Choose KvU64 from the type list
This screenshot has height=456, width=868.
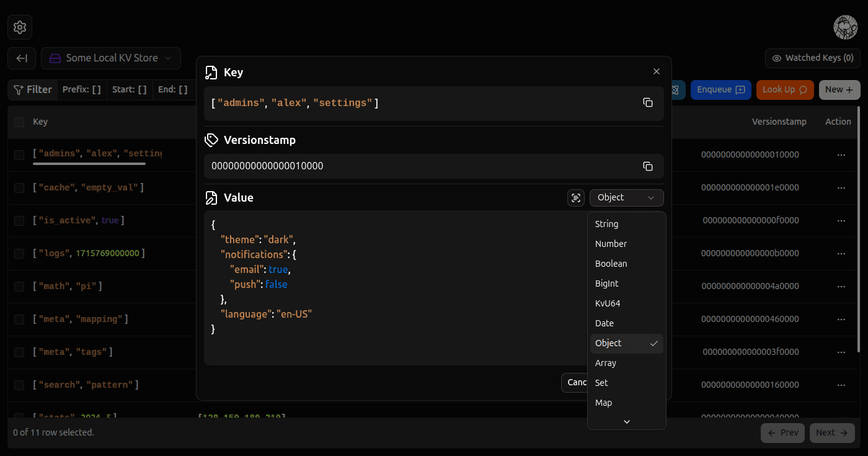click(627, 303)
